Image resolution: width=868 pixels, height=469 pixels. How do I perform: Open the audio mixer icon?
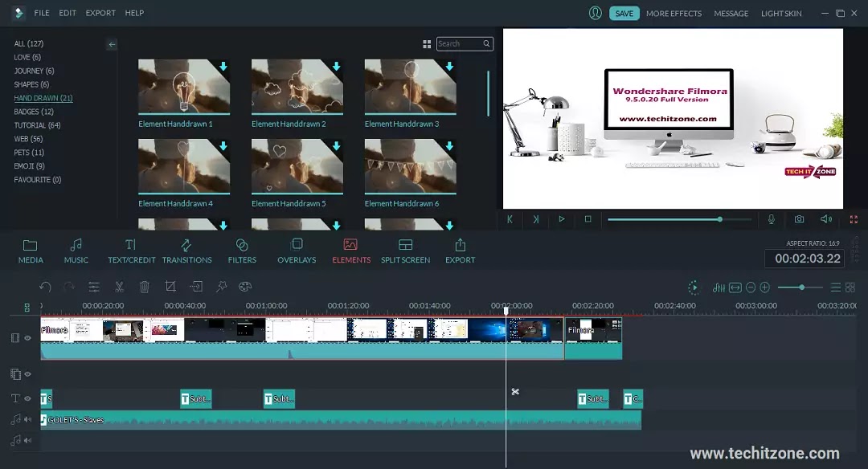coord(719,288)
